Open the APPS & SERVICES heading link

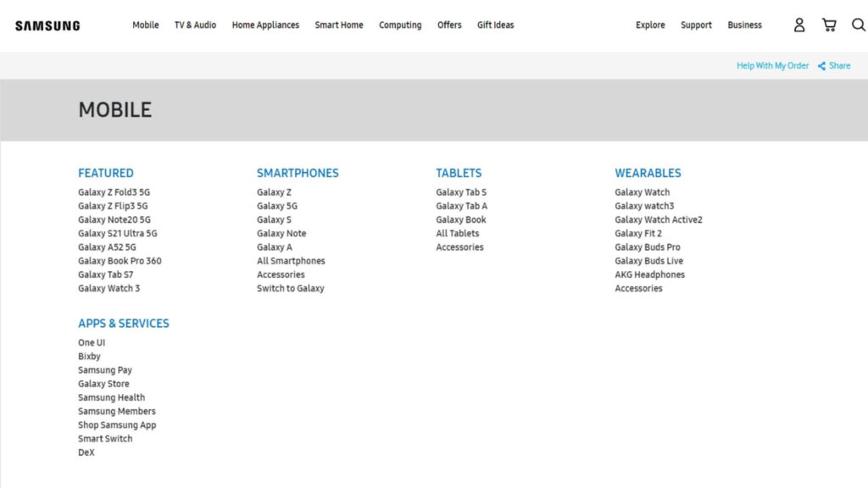(x=124, y=324)
